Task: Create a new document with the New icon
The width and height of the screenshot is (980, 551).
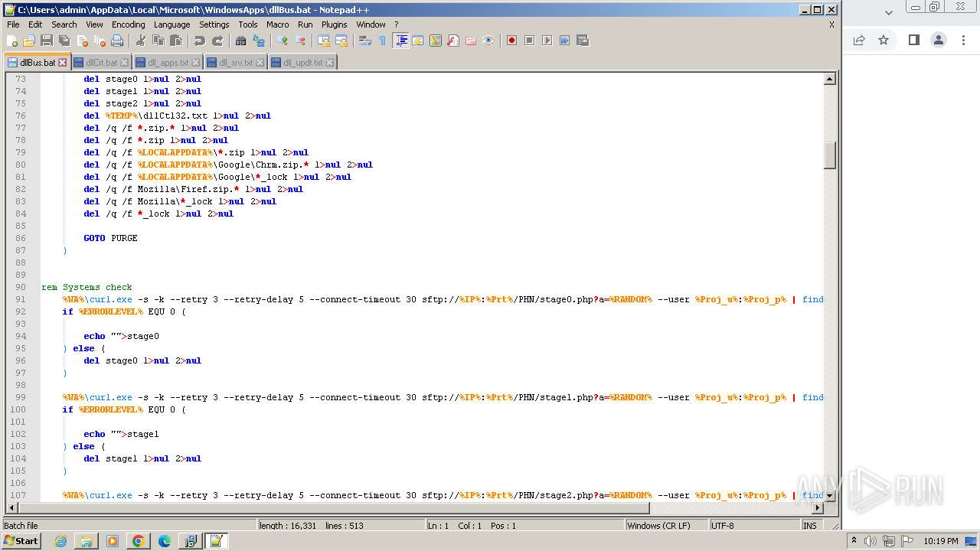Action: 12,41
